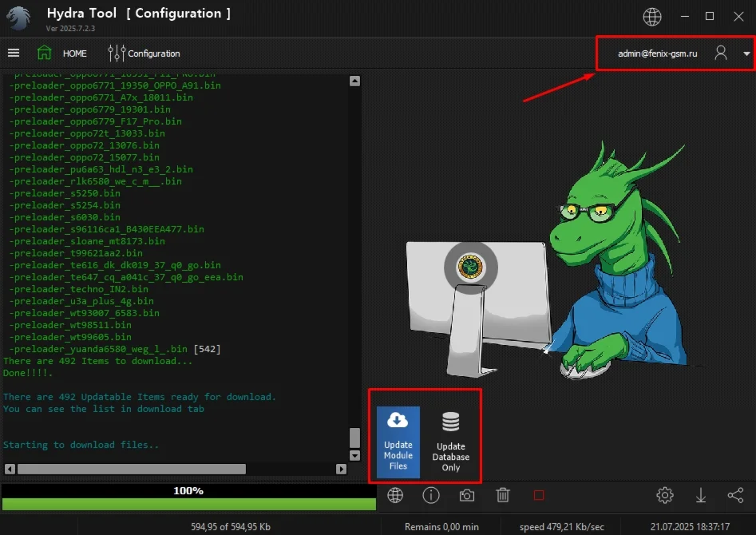Take a screenshot with the camera icon
This screenshot has height=535, width=756.
click(467, 495)
